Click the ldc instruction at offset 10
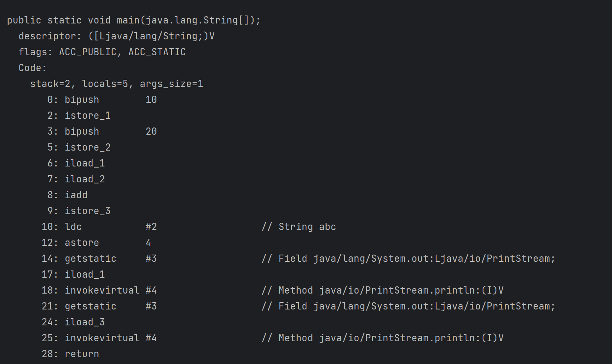Screen dimensions: 612x364 tap(73, 227)
